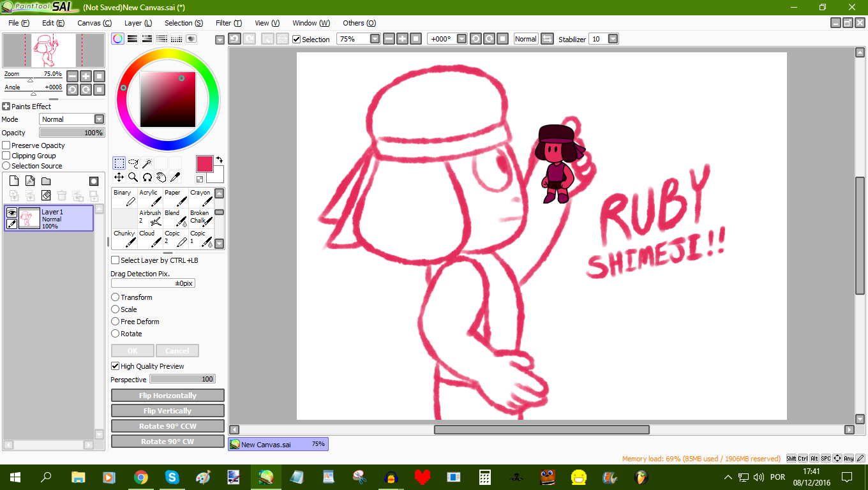Open the +000° rotation angle dropdown
This screenshot has height=490, width=868.
[462, 39]
